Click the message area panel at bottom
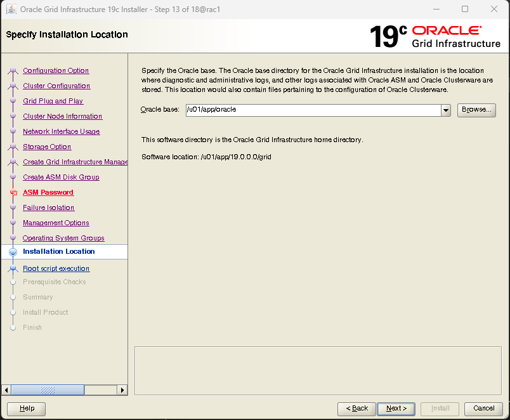Viewport: 510px width, 420px height. pos(318,371)
